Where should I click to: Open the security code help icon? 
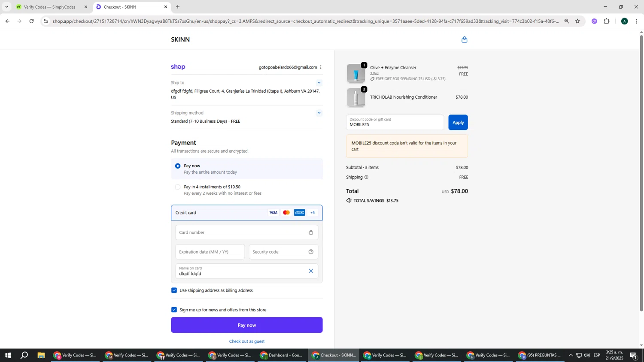point(311,252)
